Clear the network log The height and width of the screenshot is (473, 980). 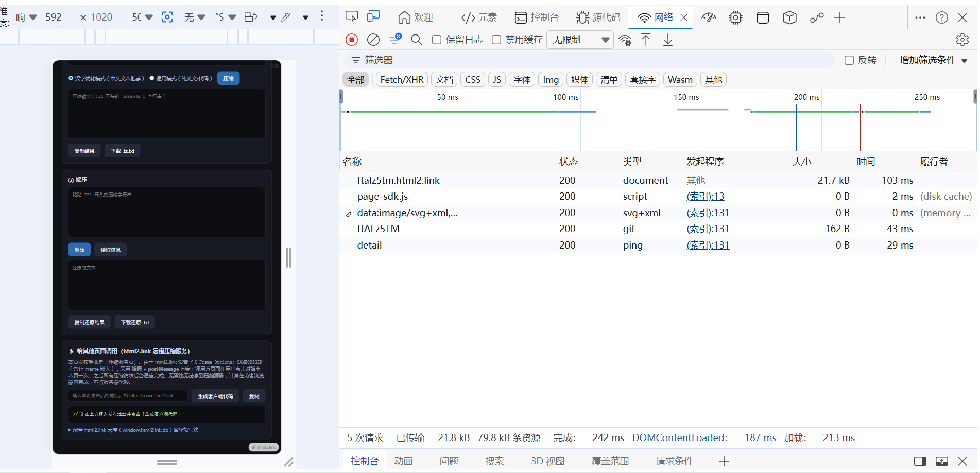pos(373,40)
